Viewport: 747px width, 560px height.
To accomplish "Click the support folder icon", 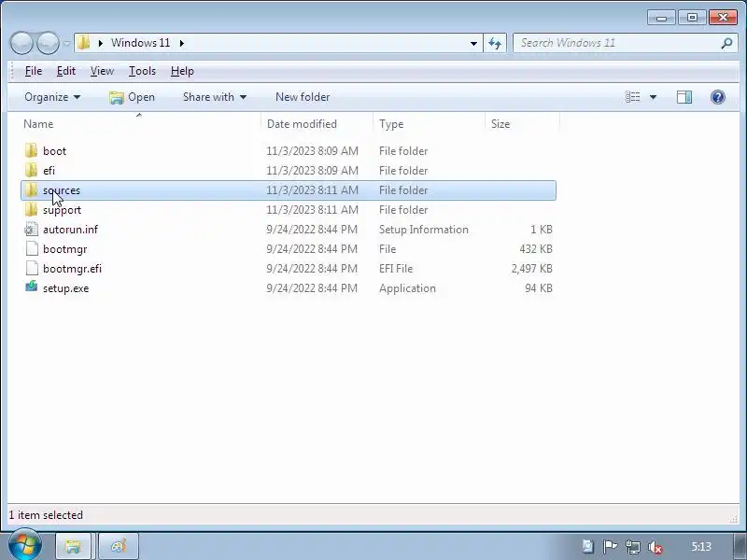I will point(31,209).
